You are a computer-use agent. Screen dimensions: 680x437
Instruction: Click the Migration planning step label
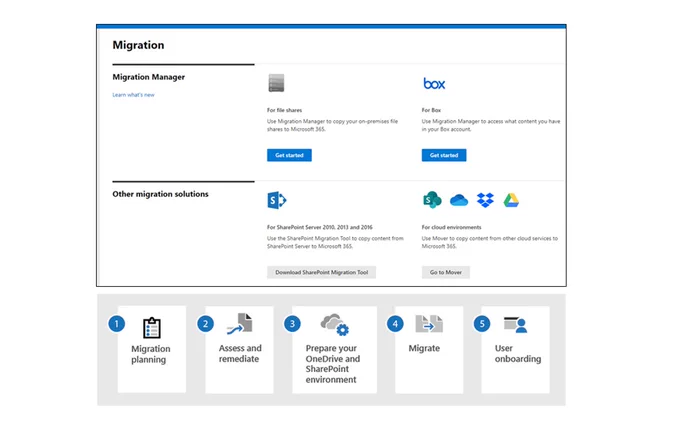[x=150, y=354]
